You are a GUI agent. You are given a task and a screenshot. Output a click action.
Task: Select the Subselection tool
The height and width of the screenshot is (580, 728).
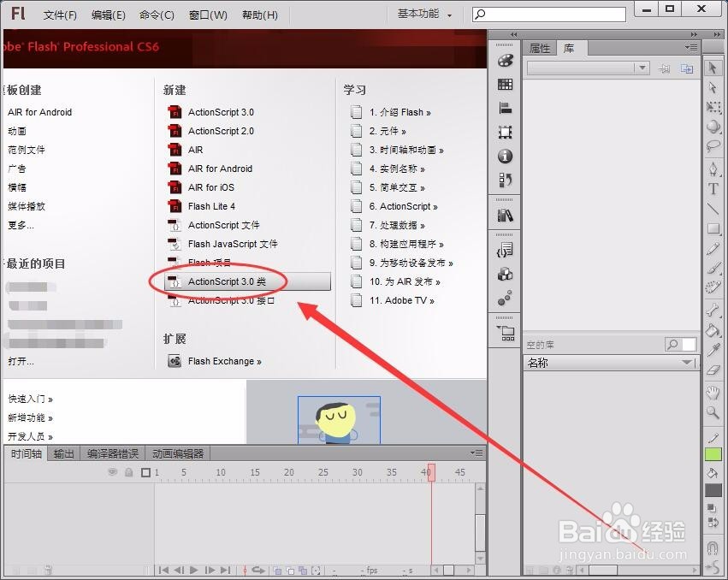713,88
